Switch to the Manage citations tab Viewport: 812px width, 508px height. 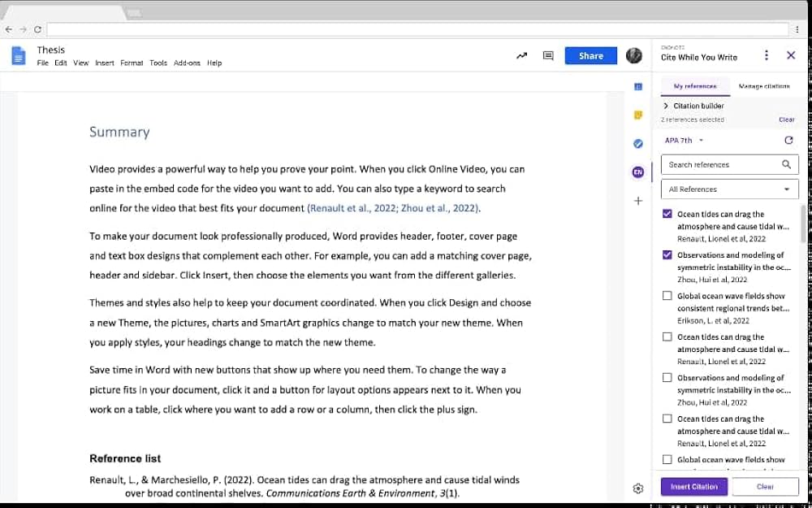pyautogui.click(x=764, y=86)
